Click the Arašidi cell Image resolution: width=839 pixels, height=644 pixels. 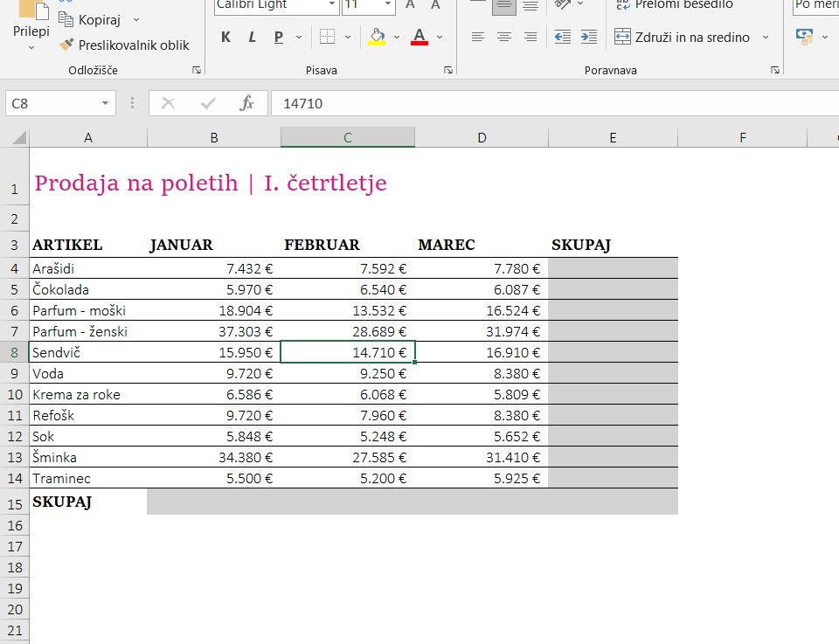(88, 268)
